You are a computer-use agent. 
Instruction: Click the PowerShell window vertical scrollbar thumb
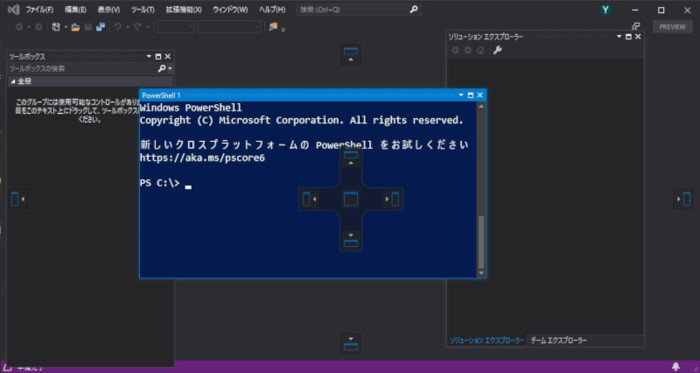click(x=481, y=241)
